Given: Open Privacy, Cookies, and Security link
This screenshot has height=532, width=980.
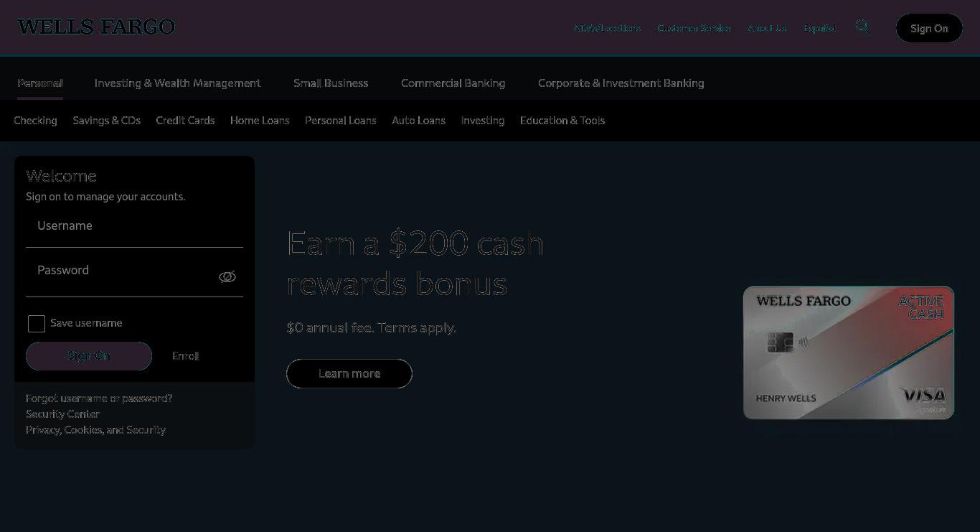Looking at the screenshot, I should click(x=95, y=430).
